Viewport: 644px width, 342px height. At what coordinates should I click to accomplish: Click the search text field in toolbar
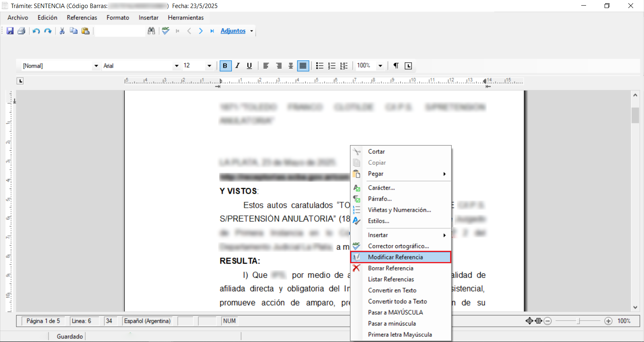pos(120,31)
